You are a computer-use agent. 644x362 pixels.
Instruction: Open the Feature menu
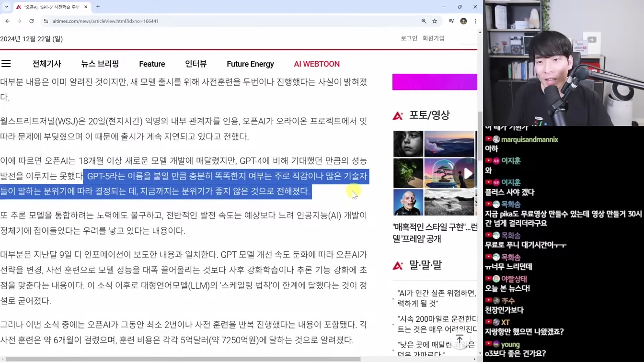(152, 64)
